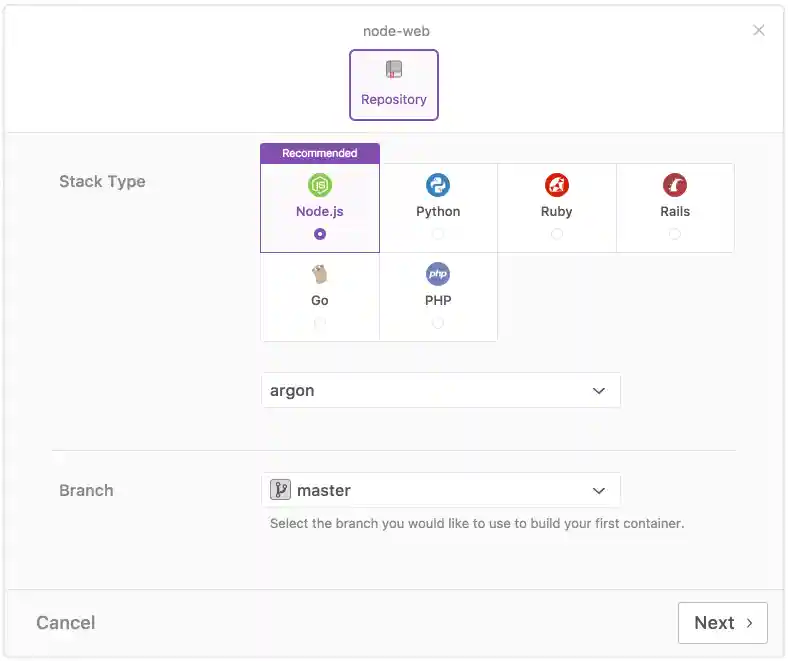788x661 pixels.
Task: Select the Node.js radio button
Action: pos(320,234)
